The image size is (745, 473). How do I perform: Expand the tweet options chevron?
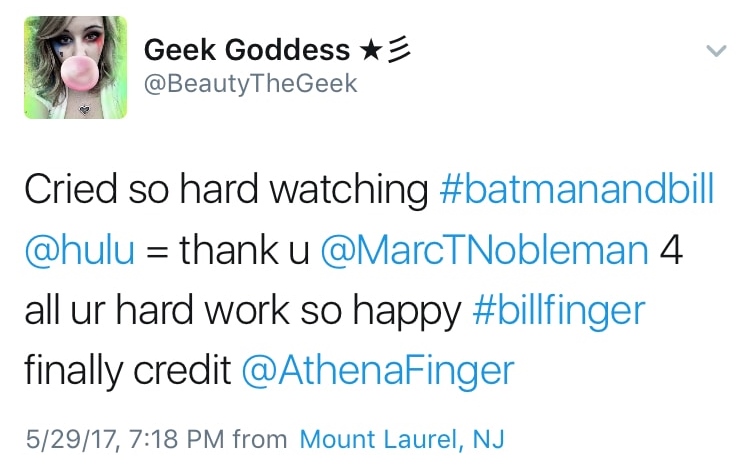coord(715,50)
